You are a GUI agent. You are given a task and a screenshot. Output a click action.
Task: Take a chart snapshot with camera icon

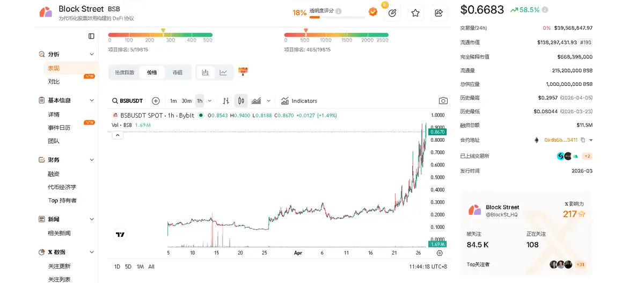pyautogui.click(x=443, y=101)
